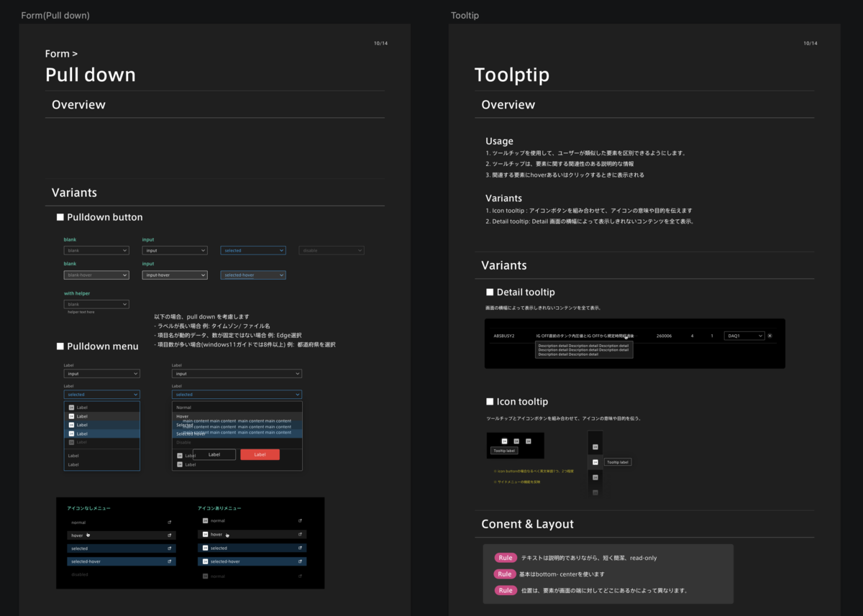The image size is (863, 616).
Task: Click external-link icon on top 'normal' row in アイコンありメニュー
Action: point(301,520)
